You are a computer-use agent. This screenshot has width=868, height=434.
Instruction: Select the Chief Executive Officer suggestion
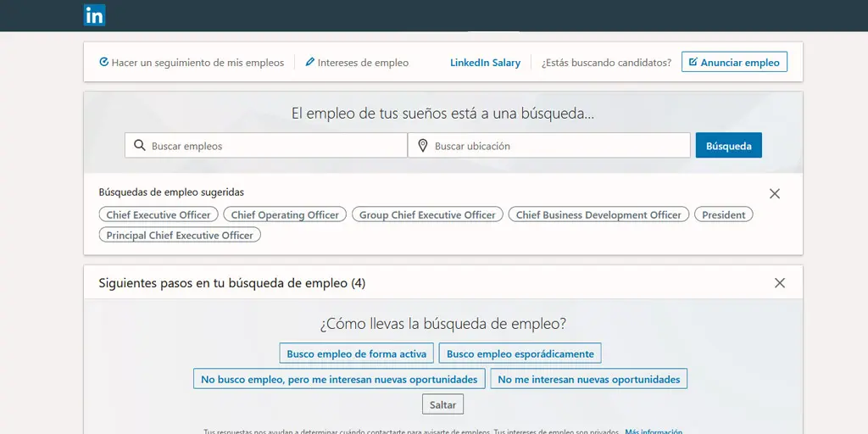point(159,214)
